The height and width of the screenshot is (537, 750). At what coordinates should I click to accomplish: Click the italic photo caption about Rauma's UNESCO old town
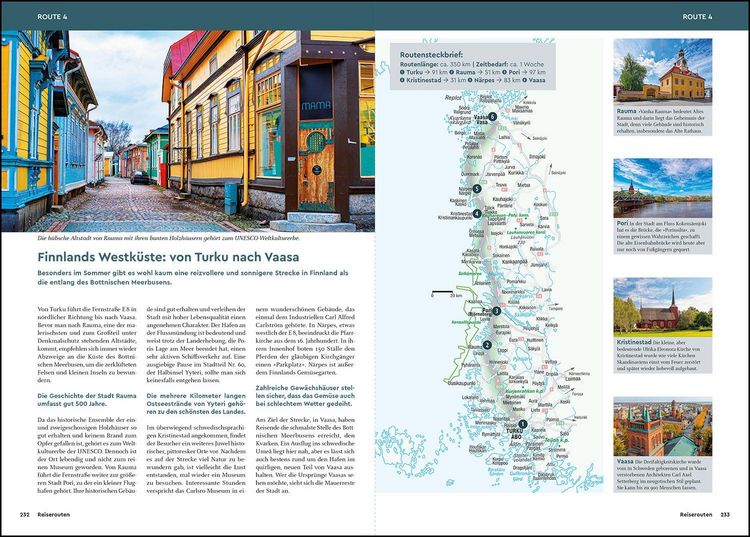point(168,238)
